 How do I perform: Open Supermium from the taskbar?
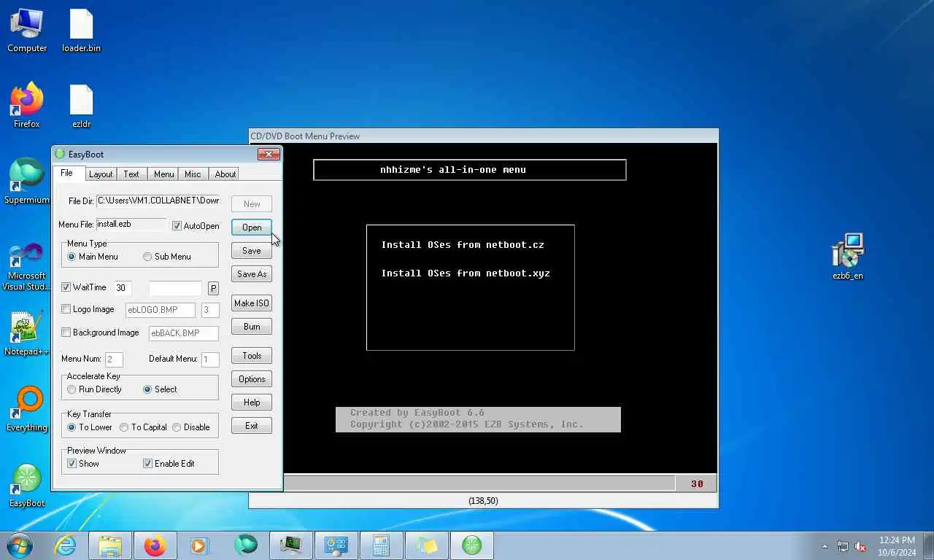tap(246, 545)
